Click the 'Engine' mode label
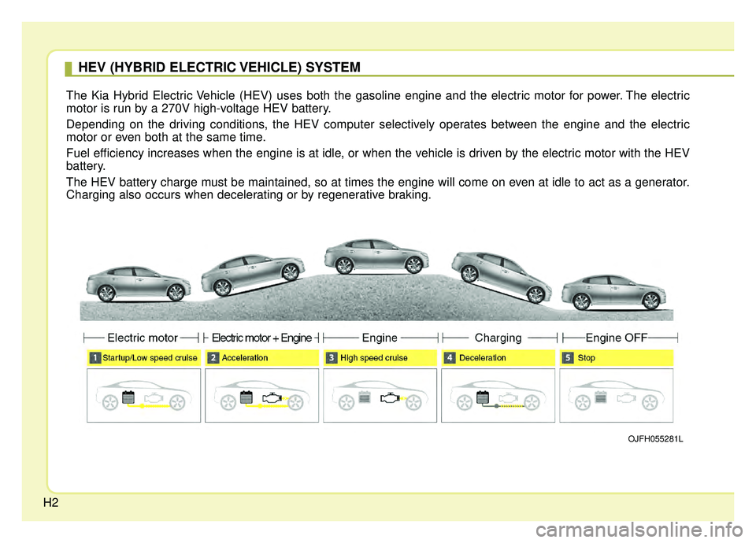The height and width of the screenshot is (543, 756). 380,338
